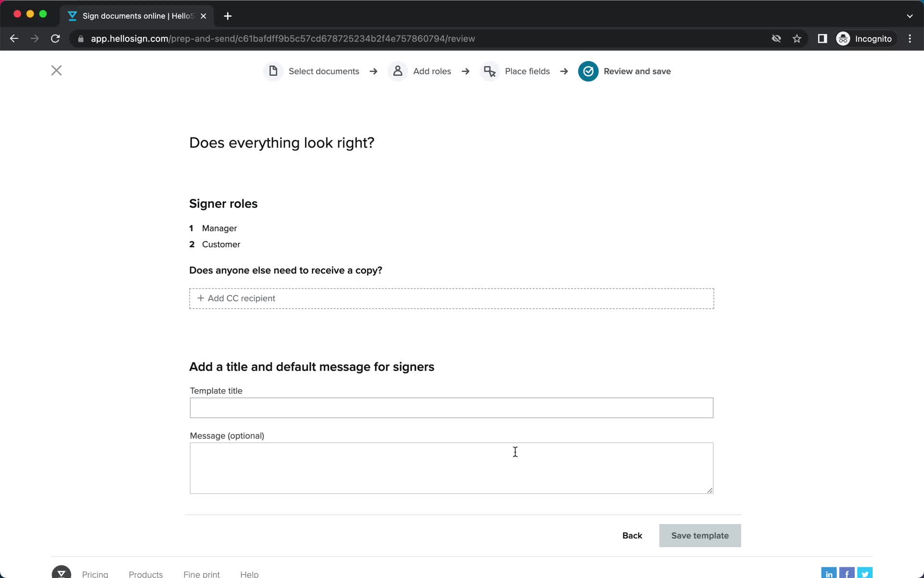
Task: Select the 'Select documents' step label
Action: pos(324,71)
